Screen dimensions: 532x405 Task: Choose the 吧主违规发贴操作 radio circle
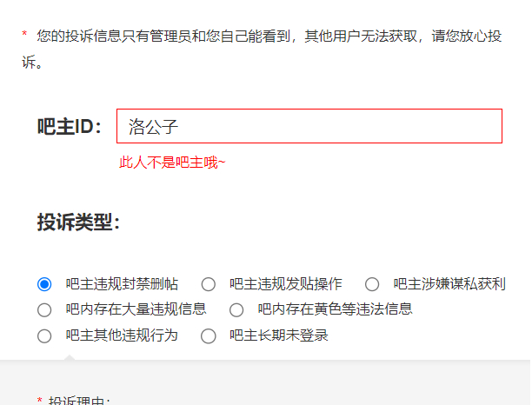click(209, 284)
